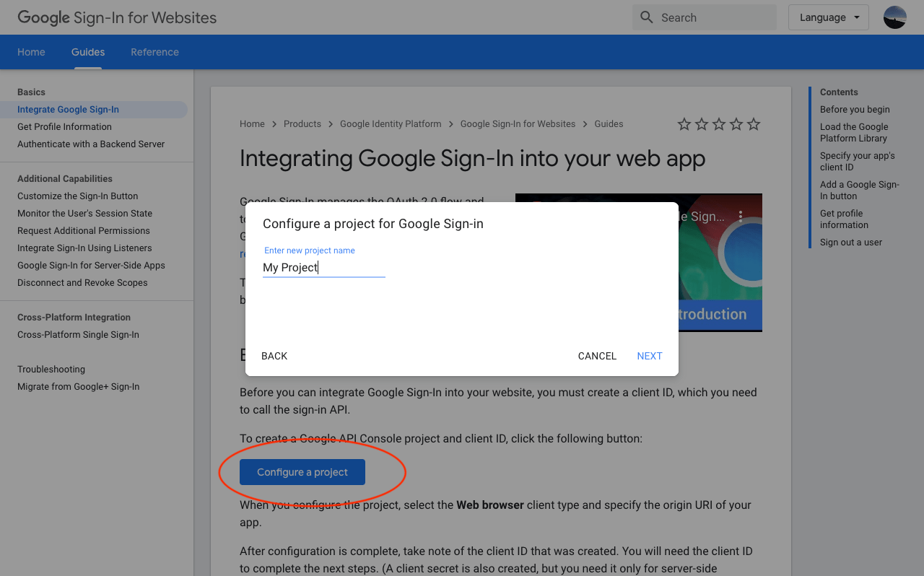Click the BACK button in dialog
The width and height of the screenshot is (924, 576).
tap(274, 356)
